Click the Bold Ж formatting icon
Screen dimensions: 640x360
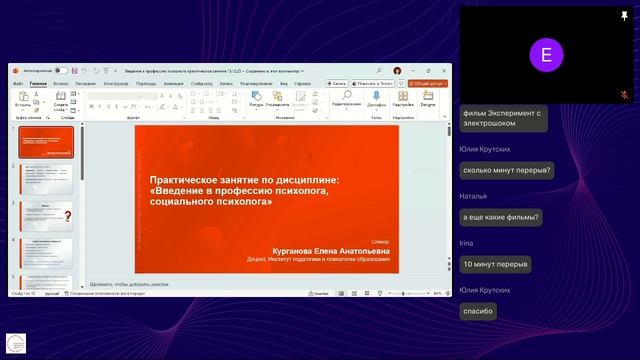click(91, 107)
